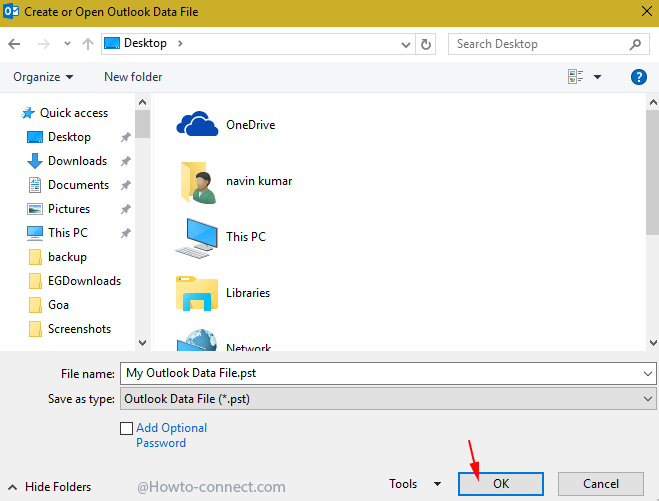Click pin icon next to Desktop
Screen dimensions: 659x501
pos(126,137)
